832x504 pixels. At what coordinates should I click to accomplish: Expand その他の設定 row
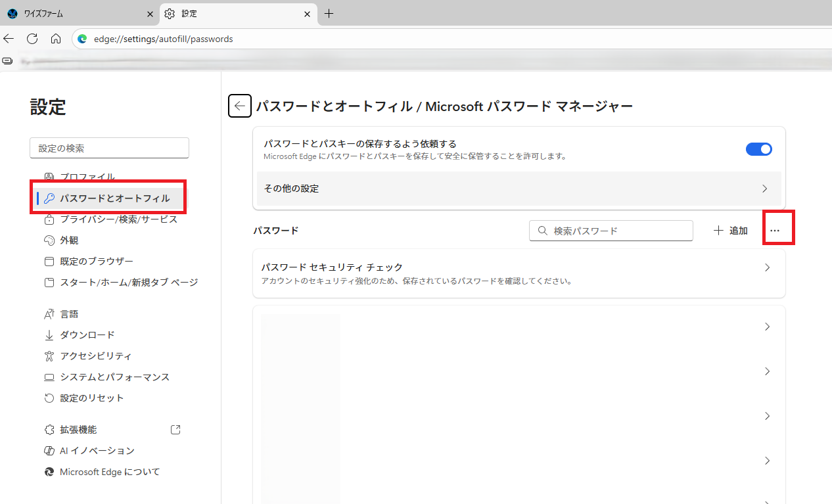coord(519,189)
